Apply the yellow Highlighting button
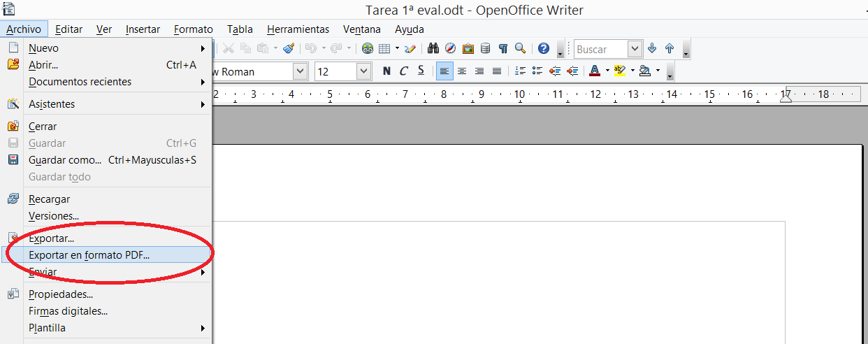Screen dimensions: 868x344 620,71
